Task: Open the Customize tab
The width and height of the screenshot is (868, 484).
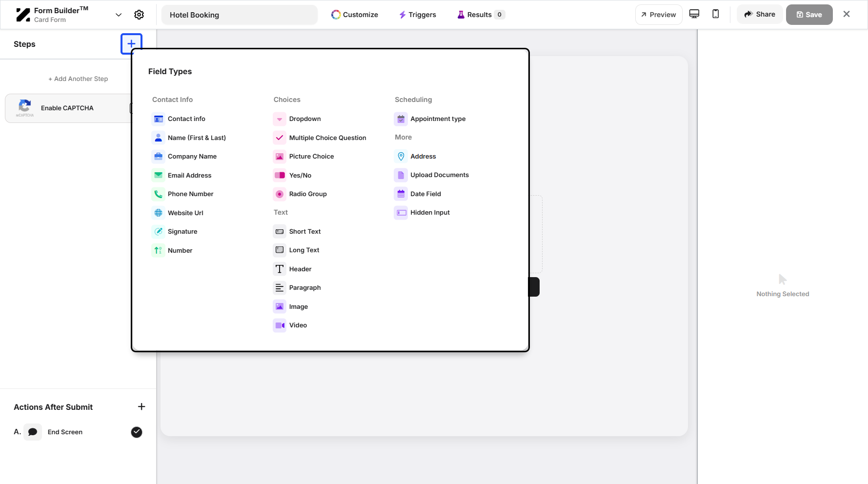Action: 355,15
